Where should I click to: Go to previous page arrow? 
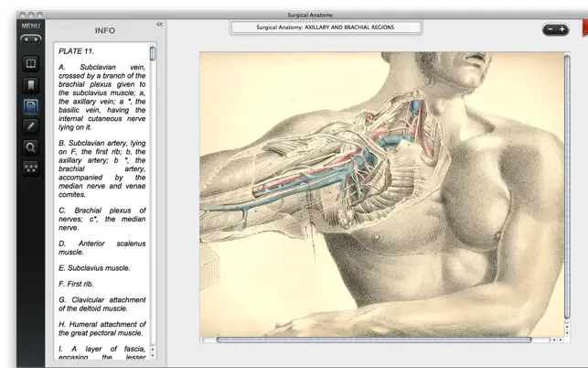(x=26, y=39)
